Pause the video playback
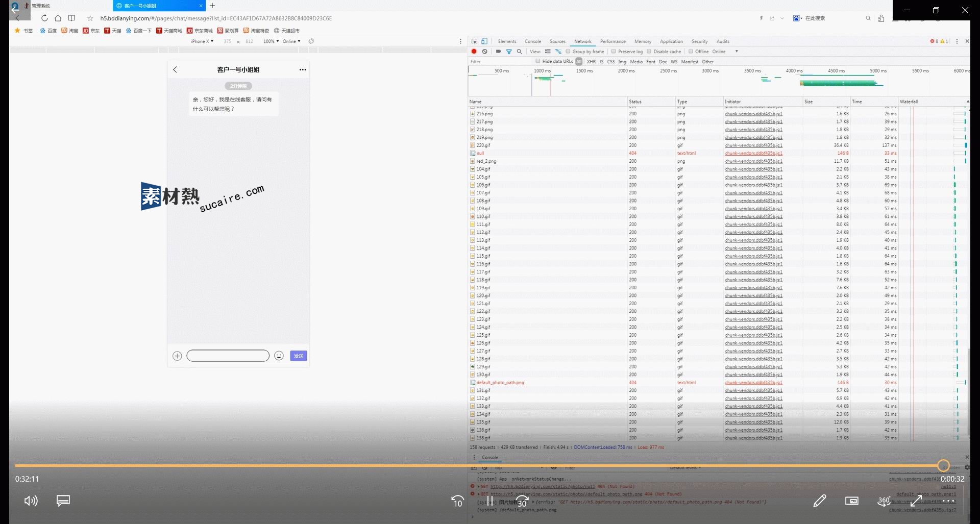 [x=490, y=501]
